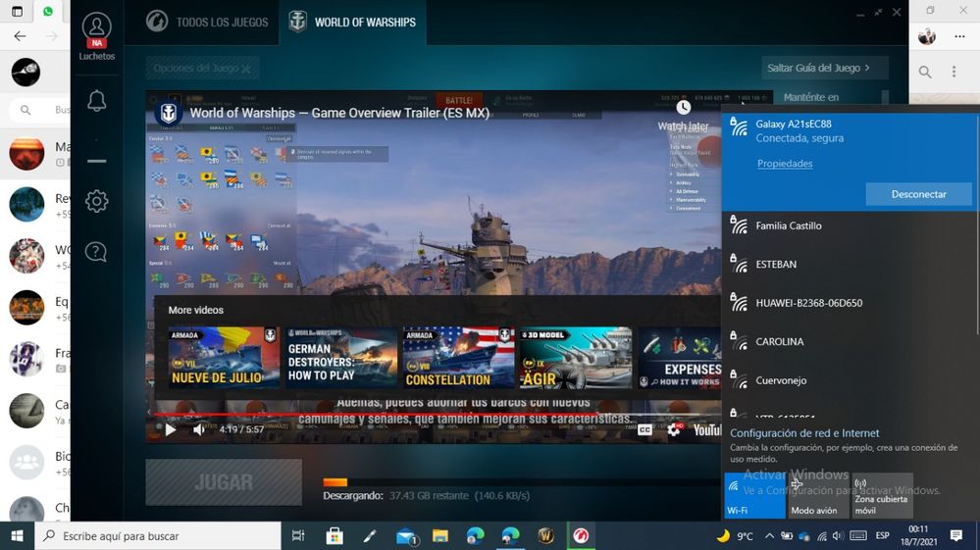Image resolution: width=980 pixels, height=550 pixels.
Task: Click the Desconectar button
Action: (918, 194)
